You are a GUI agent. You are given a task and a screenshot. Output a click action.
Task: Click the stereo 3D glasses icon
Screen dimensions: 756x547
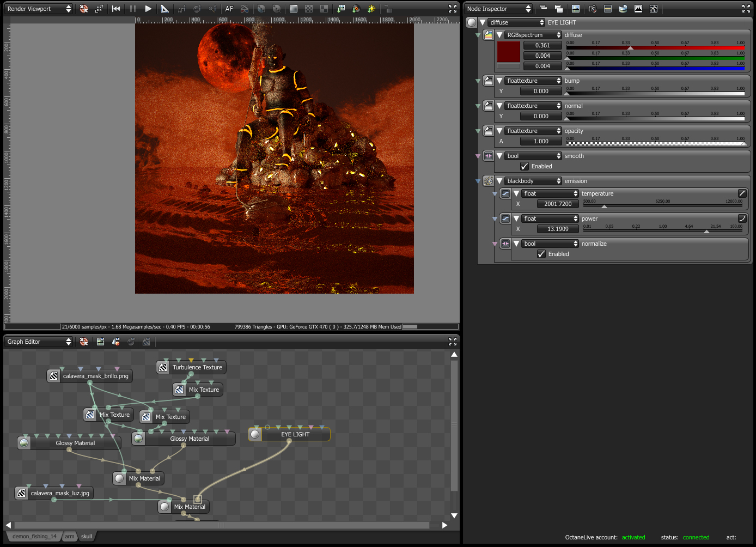tap(245, 9)
